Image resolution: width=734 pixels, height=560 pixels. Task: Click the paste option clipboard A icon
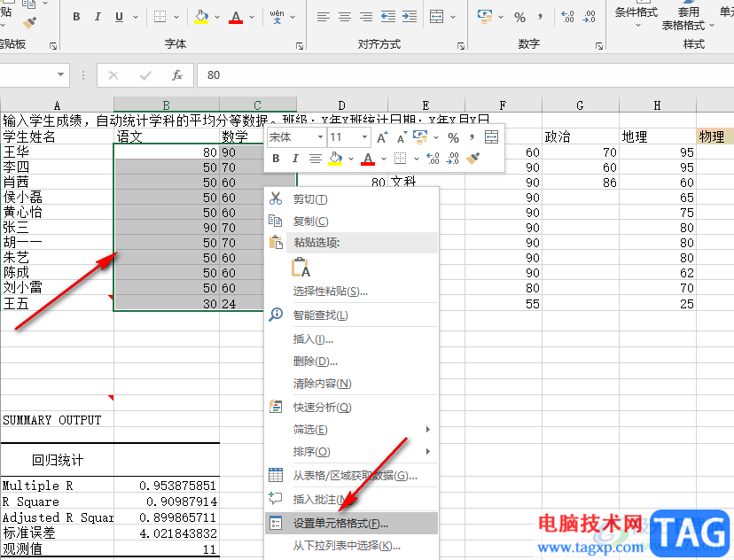click(301, 268)
